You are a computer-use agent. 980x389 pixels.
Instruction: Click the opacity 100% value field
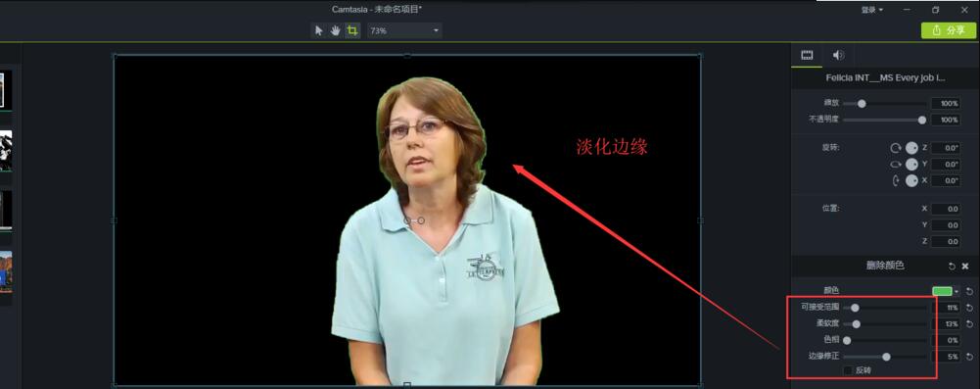946,121
